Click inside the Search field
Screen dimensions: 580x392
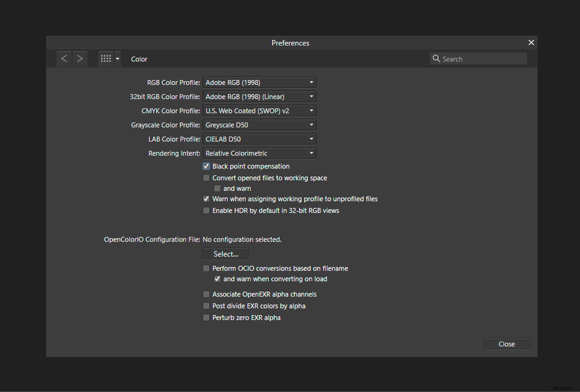(x=479, y=58)
